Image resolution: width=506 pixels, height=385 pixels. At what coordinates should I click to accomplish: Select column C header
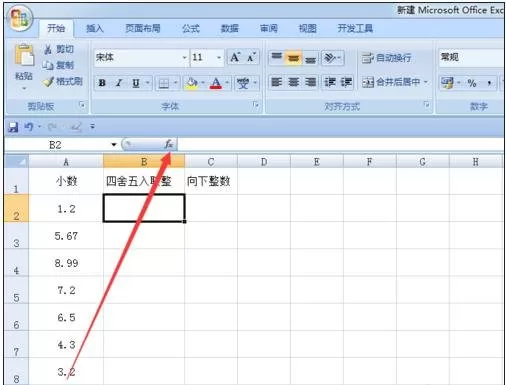(211, 162)
